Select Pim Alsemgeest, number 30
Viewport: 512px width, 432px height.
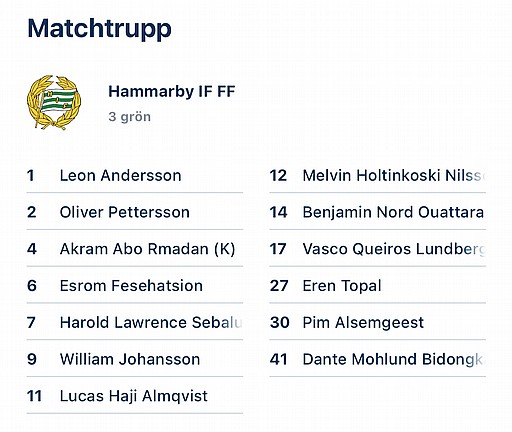click(x=377, y=322)
